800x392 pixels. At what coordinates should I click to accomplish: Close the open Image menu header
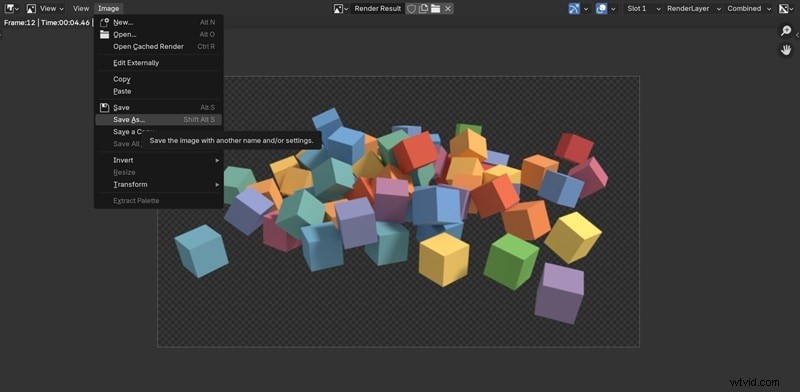108,8
